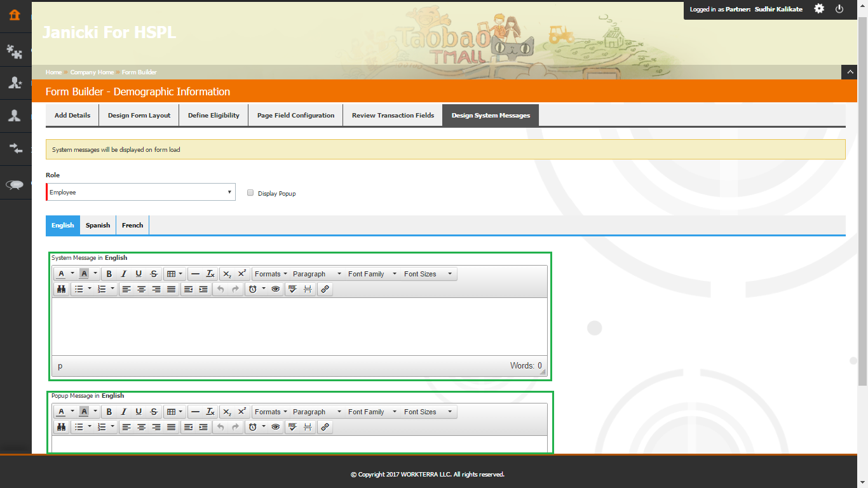Enable the Display Popup checkbox
868x488 pixels.
pos(250,193)
